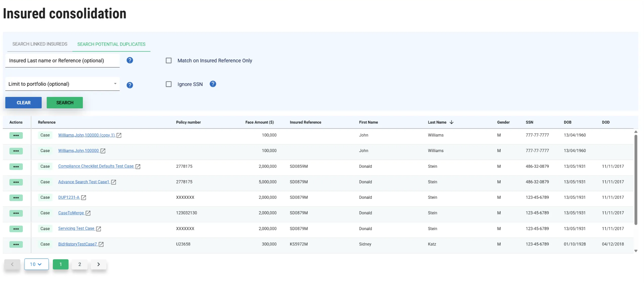Open external link icon for DUP1231-A

click(84, 198)
